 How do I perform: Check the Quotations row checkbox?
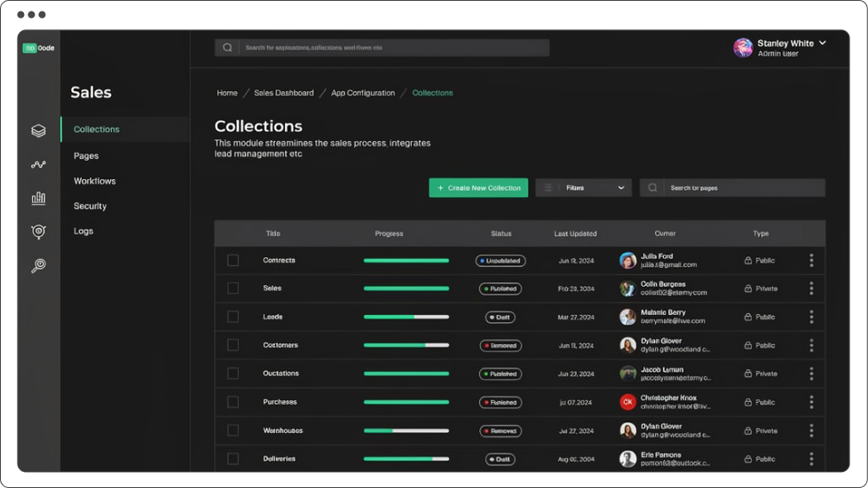(233, 374)
